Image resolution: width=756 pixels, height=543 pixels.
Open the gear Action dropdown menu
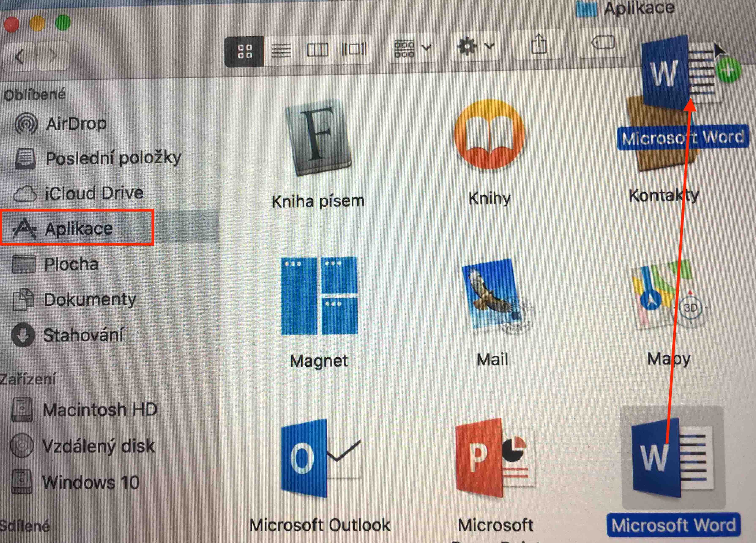pos(475,47)
